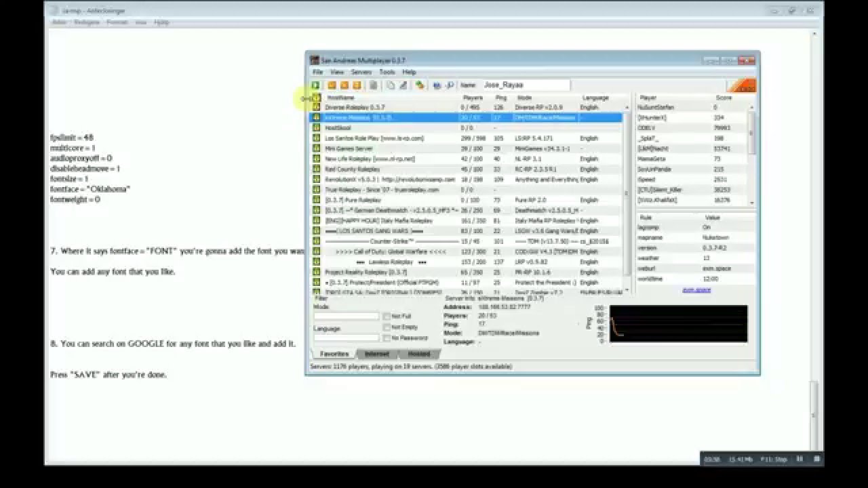Tick the Not Empty filter checkbox
Viewport: 868px width, 488px height.
(x=387, y=327)
